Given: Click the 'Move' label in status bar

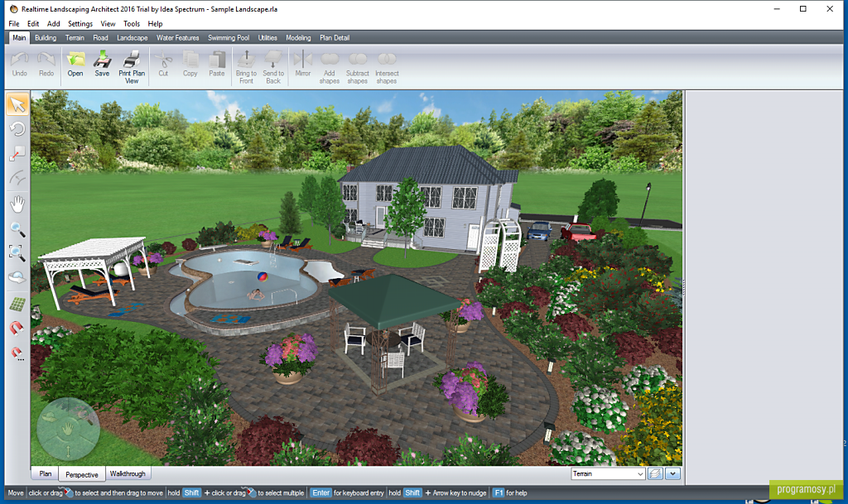Looking at the screenshot, I should (16, 492).
